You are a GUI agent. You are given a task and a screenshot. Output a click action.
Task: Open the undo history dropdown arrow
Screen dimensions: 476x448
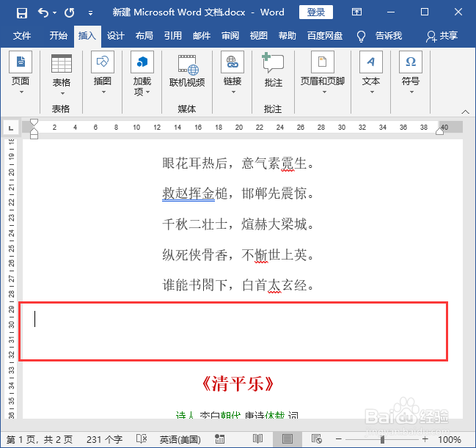pos(55,13)
